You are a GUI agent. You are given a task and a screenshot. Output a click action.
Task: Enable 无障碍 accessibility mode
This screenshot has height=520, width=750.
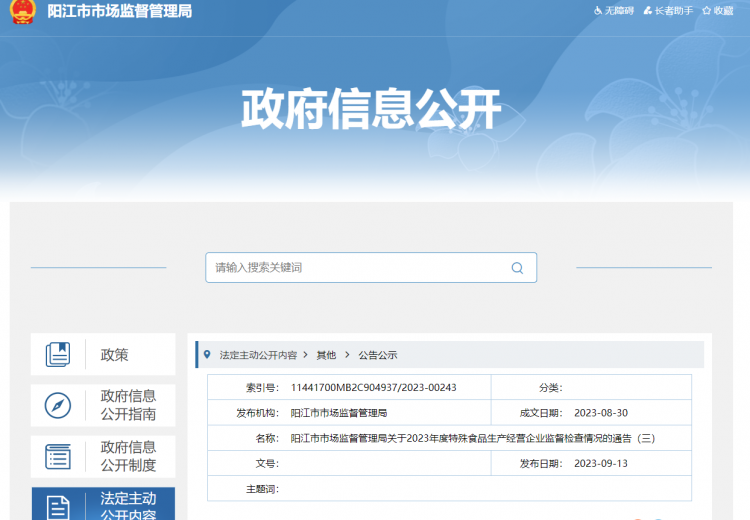614,11
